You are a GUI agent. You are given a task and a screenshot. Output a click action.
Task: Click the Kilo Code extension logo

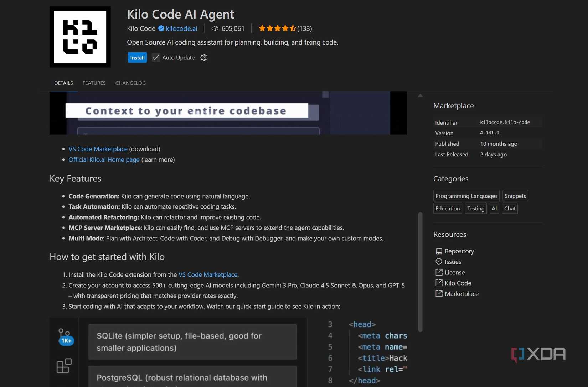[x=80, y=37]
